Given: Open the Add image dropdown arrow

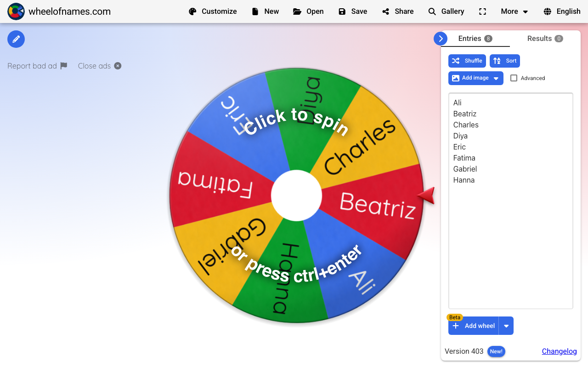Looking at the screenshot, I should pyautogui.click(x=495, y=78).
